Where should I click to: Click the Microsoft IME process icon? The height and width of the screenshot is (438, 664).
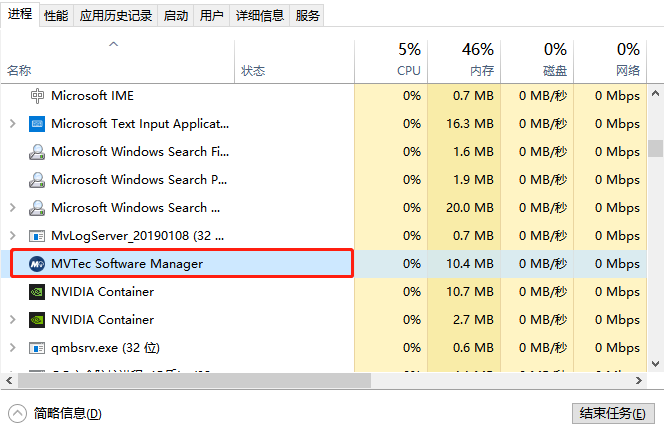[37, 96]
